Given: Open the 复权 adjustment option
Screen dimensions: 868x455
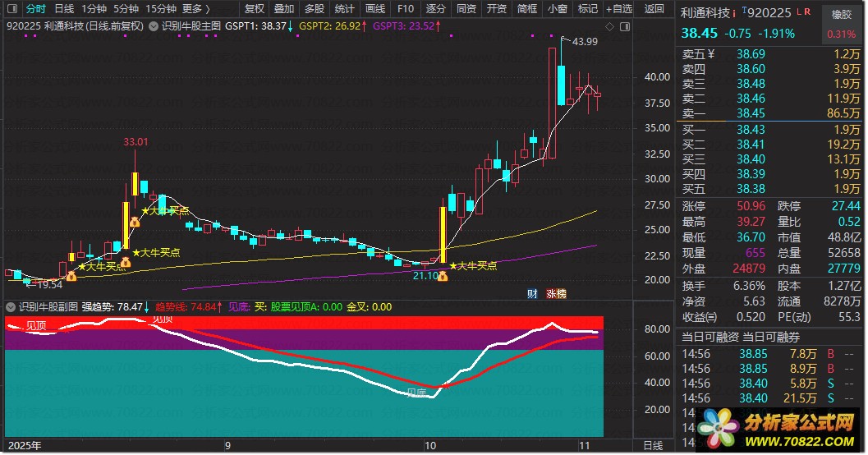Looking at the screenshot, I should tap(254, 9).
